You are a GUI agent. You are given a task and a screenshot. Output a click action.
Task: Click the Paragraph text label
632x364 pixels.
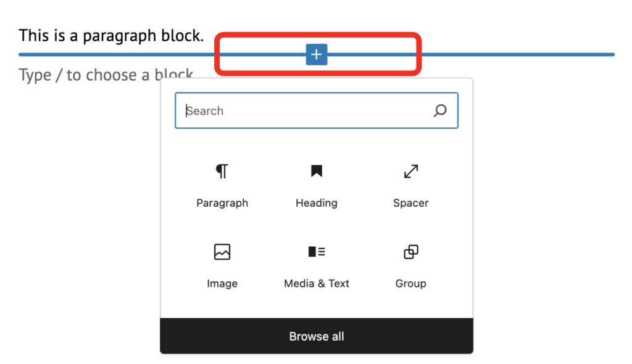(222, 203)
